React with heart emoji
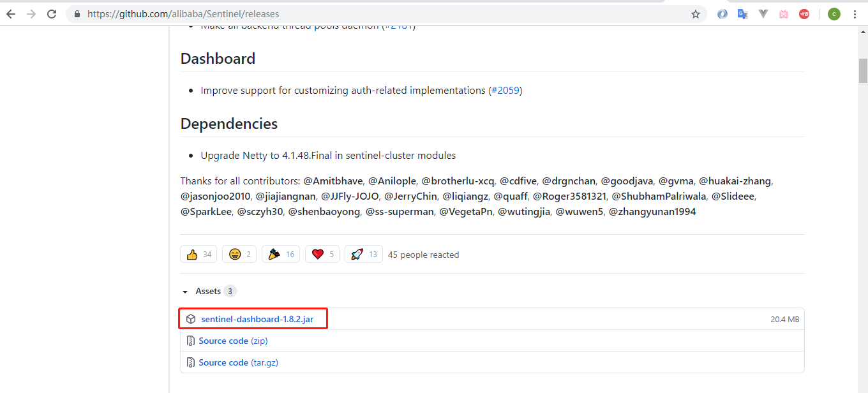The width and height of the screenshot is (868, 393). tap(322, 254)
